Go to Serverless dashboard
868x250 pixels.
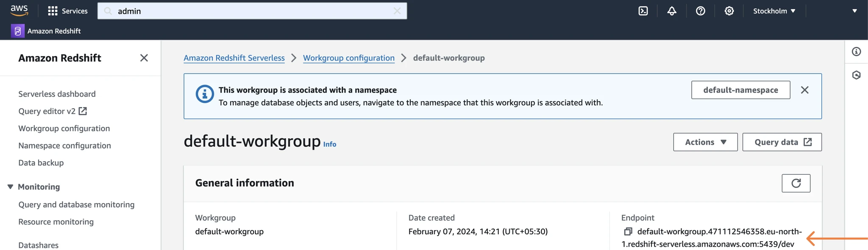click(57, 94)
